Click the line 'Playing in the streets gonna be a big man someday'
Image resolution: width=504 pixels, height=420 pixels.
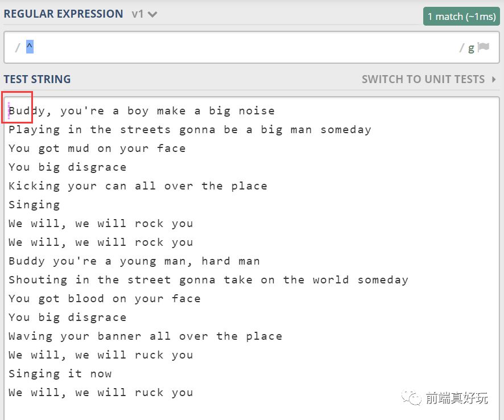(190, 130)
